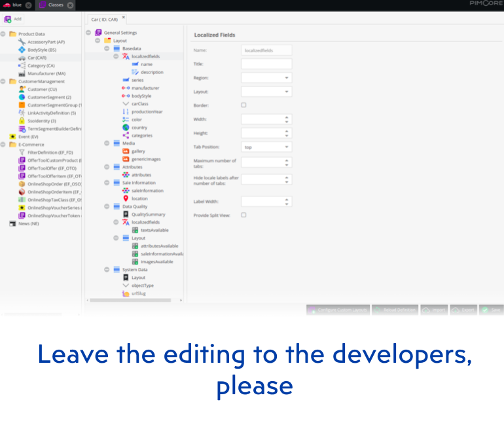The width and height of the screenshot is (504, 425).
Task: Click the News (NE) icon
Action: click(12, 223)
